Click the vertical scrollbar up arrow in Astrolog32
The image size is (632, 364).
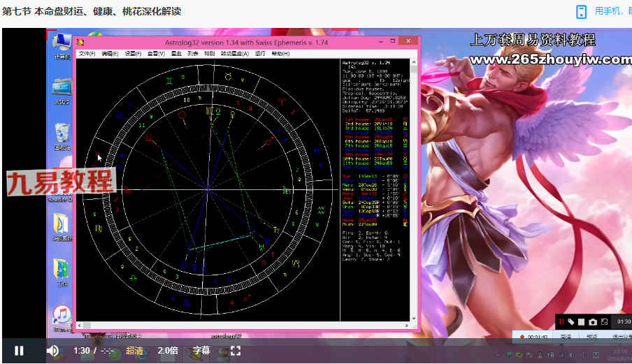(x=414, y=62)
